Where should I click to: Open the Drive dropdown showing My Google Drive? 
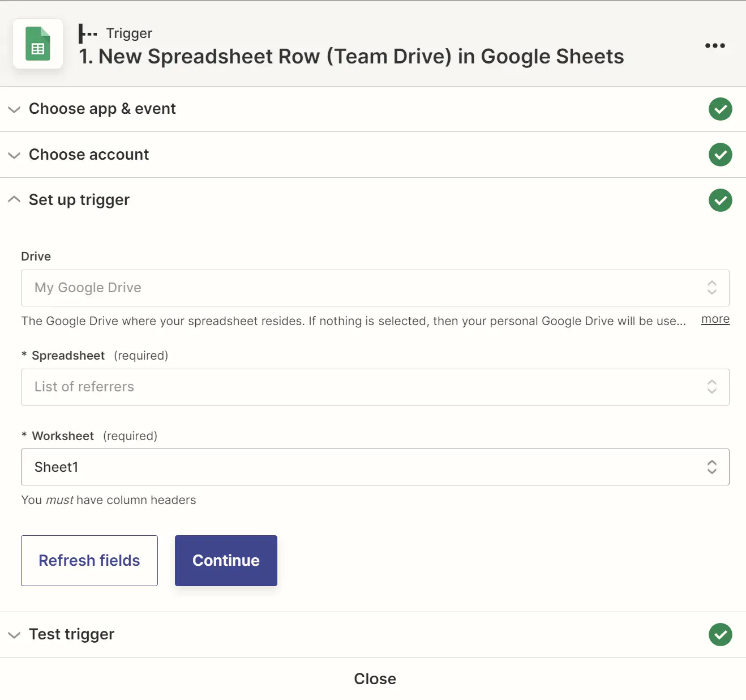(x=375, y=288)
